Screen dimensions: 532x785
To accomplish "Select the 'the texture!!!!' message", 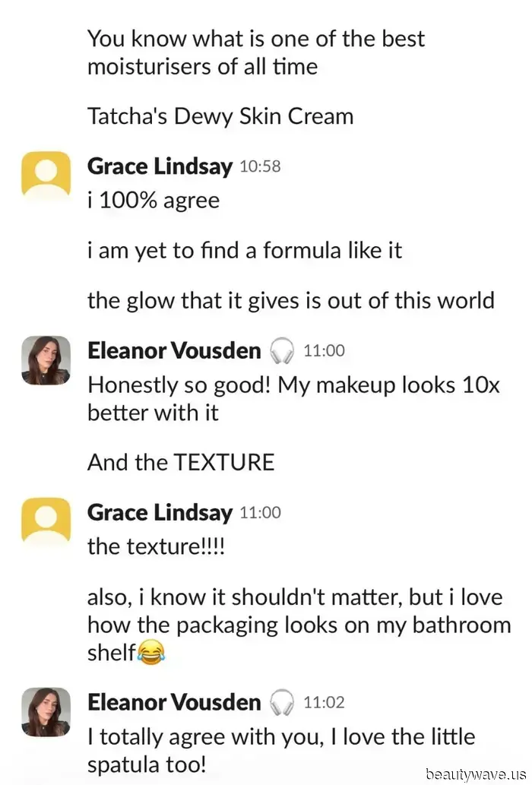I will [156, 546].
